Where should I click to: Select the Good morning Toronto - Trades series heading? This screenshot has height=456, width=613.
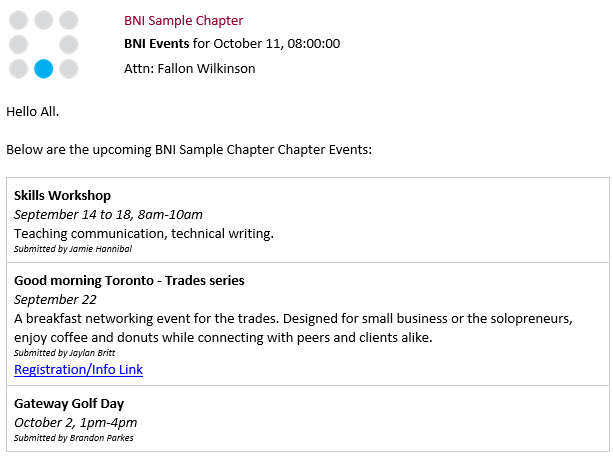click(x=129, y=280)
